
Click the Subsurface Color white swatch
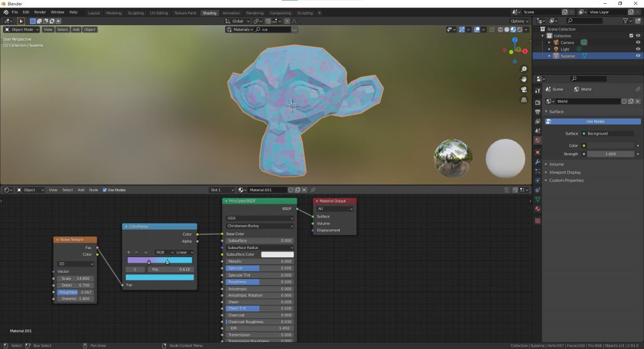(277, 255)
